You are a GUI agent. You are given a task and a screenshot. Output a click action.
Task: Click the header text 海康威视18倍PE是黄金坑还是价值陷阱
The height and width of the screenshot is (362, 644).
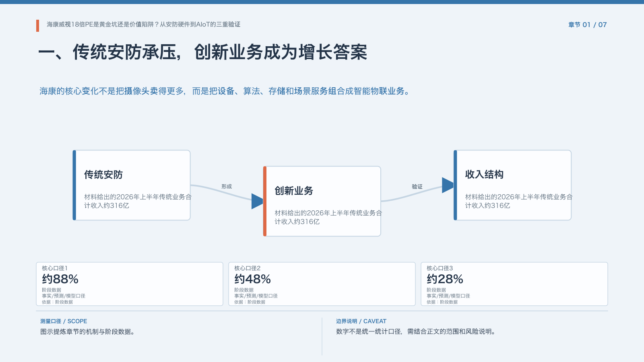[100, 25]
